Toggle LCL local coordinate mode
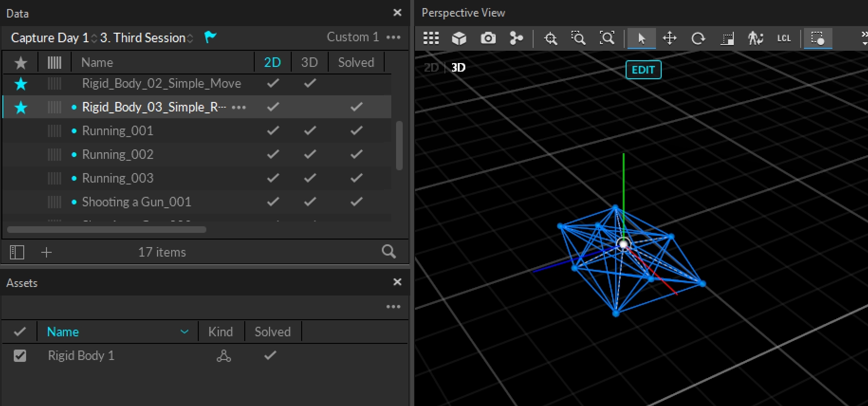Screen dimensions: 868x406 pos(784,38)
